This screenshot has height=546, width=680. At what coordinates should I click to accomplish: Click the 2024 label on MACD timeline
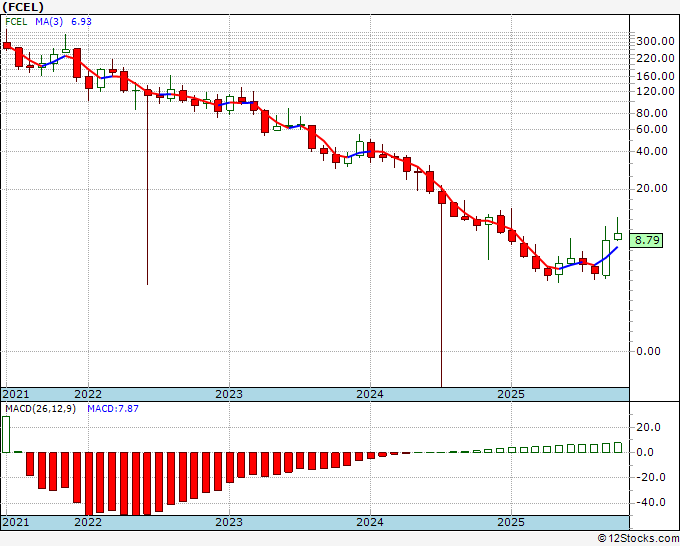(370, 522)
